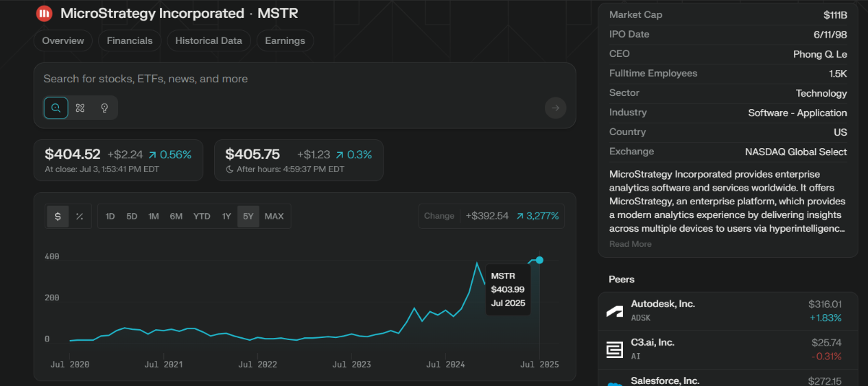Open the Historical Data tab
868x386 pixels.
[209, 40]
